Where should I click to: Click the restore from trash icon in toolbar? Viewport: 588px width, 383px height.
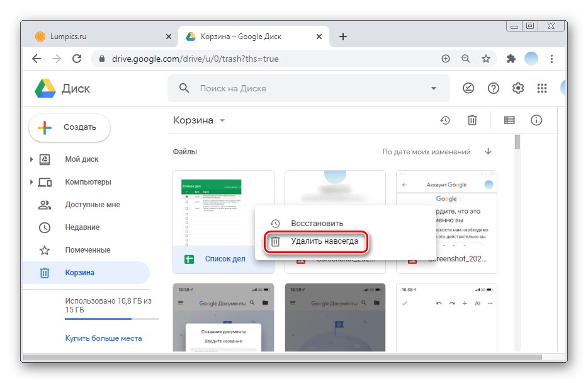pos(445,120)
